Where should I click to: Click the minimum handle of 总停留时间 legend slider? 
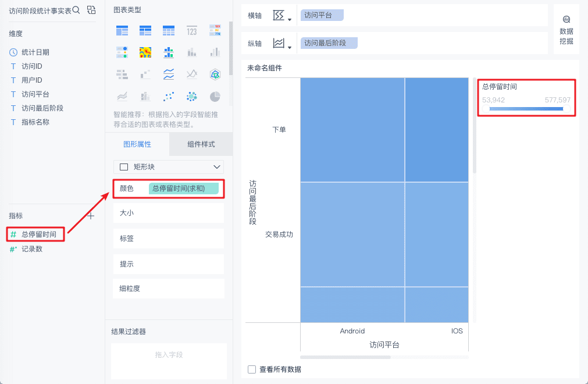[x=486, y=109]
